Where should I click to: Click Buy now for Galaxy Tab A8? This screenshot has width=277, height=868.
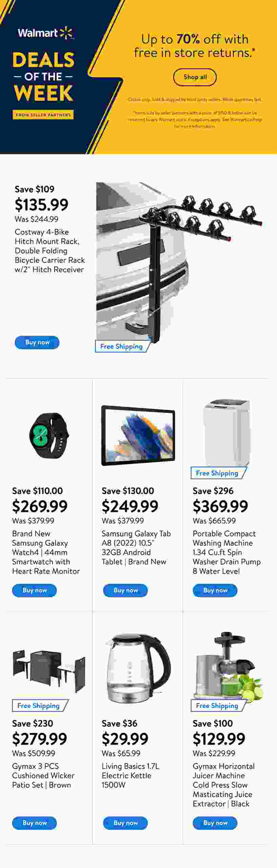coord(125,590)
